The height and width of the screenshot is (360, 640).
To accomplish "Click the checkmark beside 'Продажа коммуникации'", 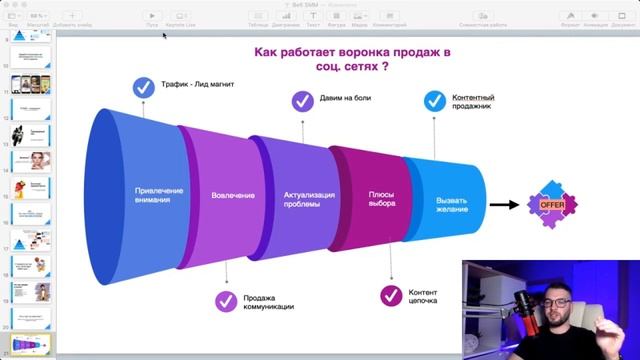I will point(226,302).
